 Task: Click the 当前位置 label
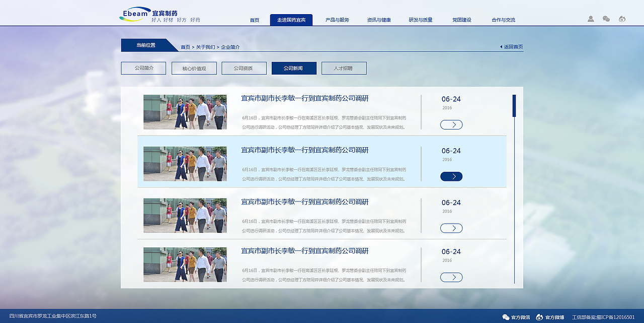tap(146, 45)
